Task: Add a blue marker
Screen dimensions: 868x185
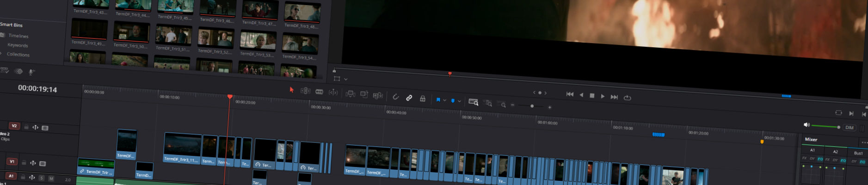Action: 453,100
